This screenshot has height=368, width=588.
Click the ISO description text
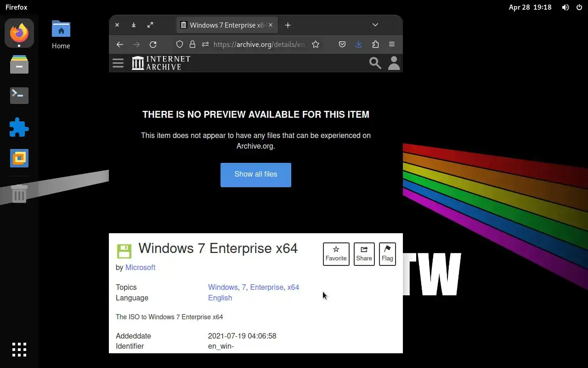click(170, 317)
